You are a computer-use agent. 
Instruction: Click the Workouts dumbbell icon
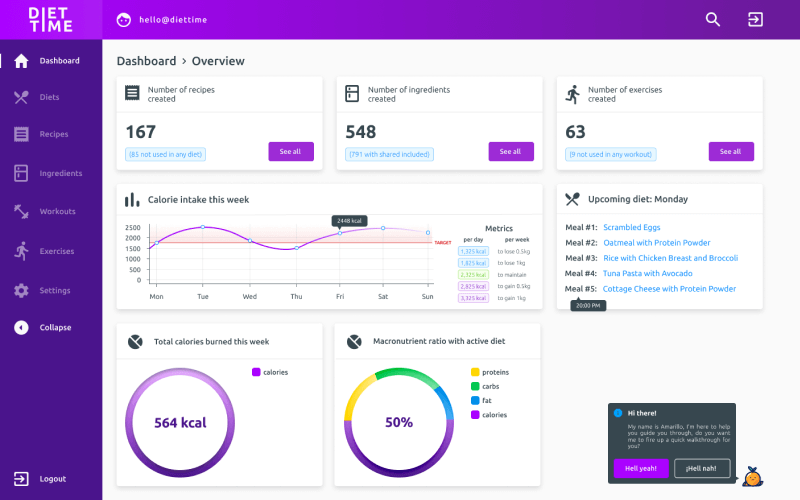(x=21, y=211)
